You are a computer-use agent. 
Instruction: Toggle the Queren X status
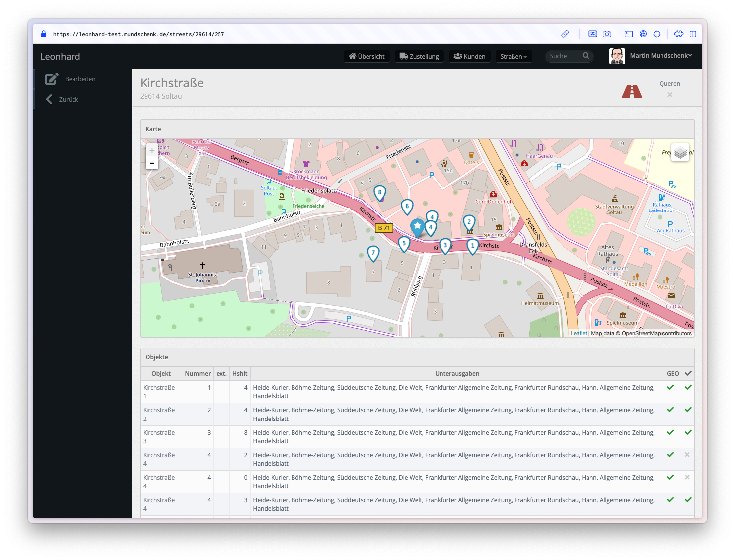[x=670, y=95]
